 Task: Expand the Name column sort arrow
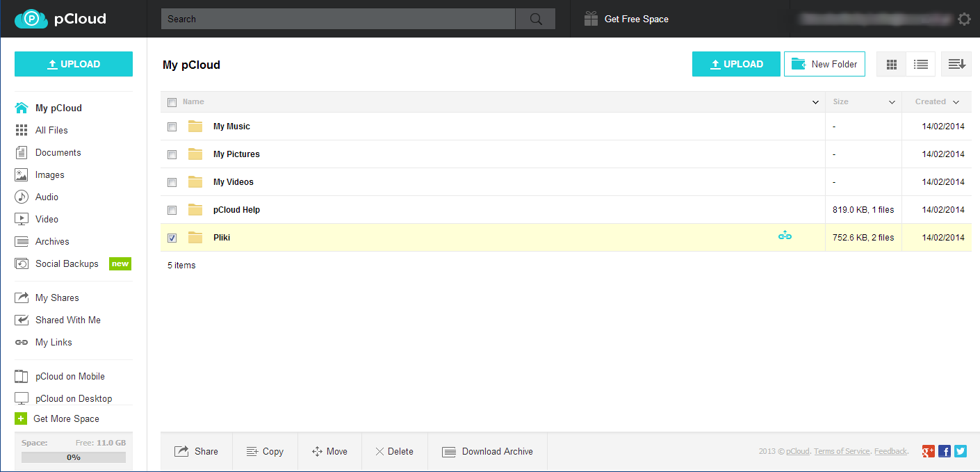pos(816,103)
